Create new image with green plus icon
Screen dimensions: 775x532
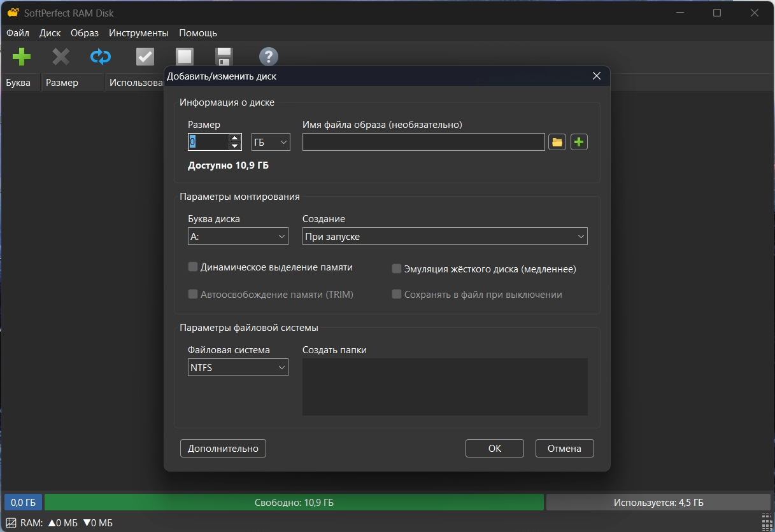pos(579,142)
